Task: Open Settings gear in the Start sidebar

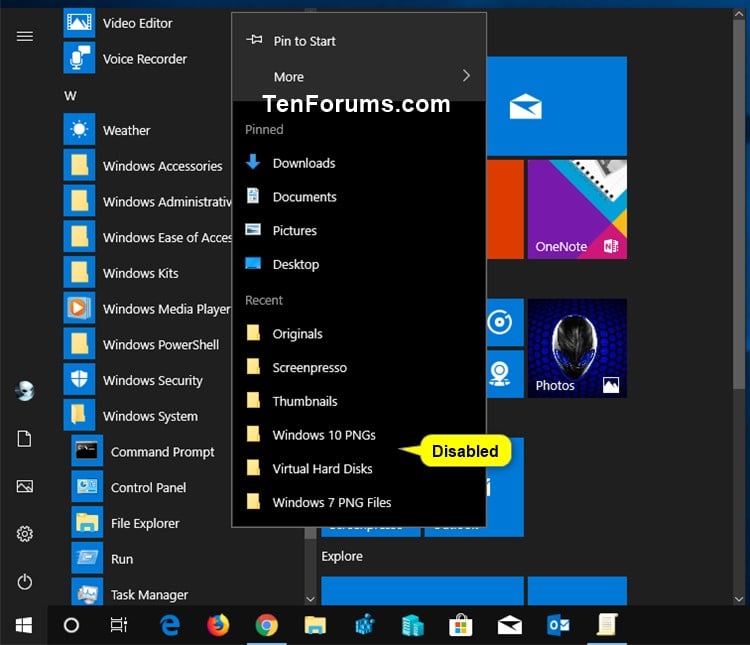Action: coord(25,534)
